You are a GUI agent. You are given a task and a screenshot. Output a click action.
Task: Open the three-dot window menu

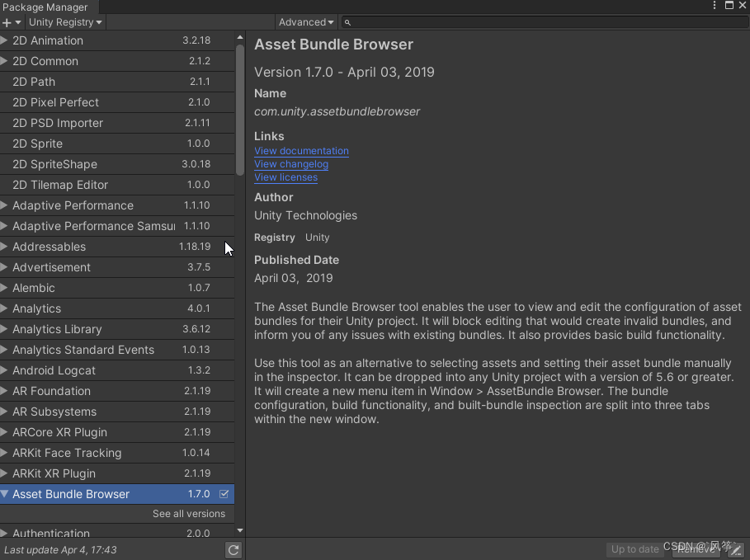click(715, 6)
